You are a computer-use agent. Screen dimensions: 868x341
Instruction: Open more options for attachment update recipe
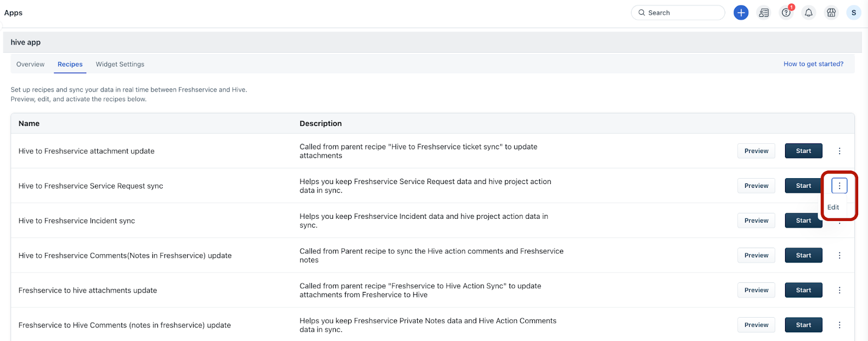[839, 151]
